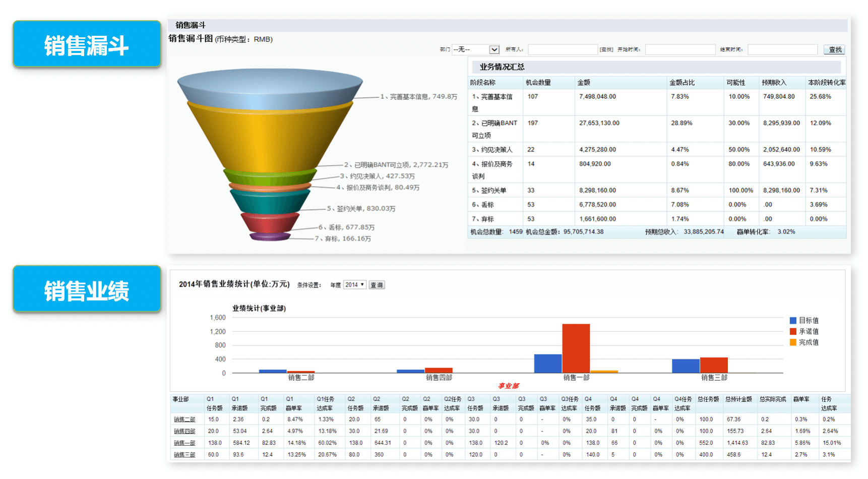Click the 所有人 input field
This screenshot has height=479, width=868.
563,49
